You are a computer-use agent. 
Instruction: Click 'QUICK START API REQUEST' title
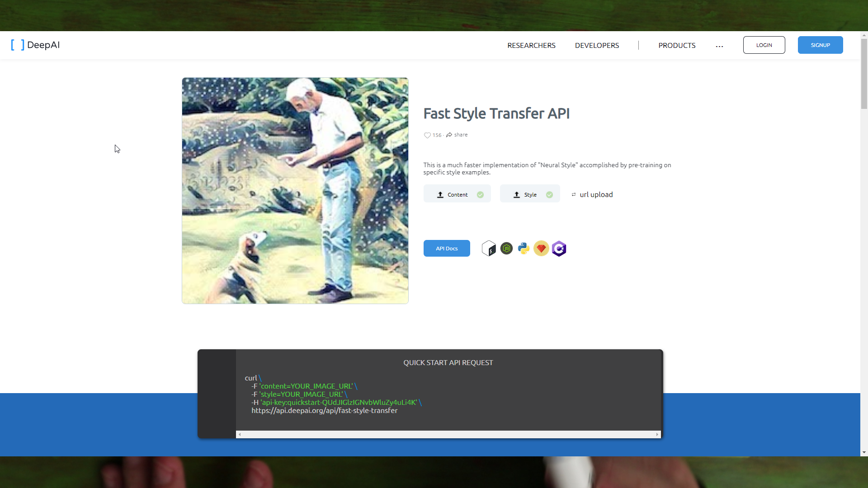point(448,362)
